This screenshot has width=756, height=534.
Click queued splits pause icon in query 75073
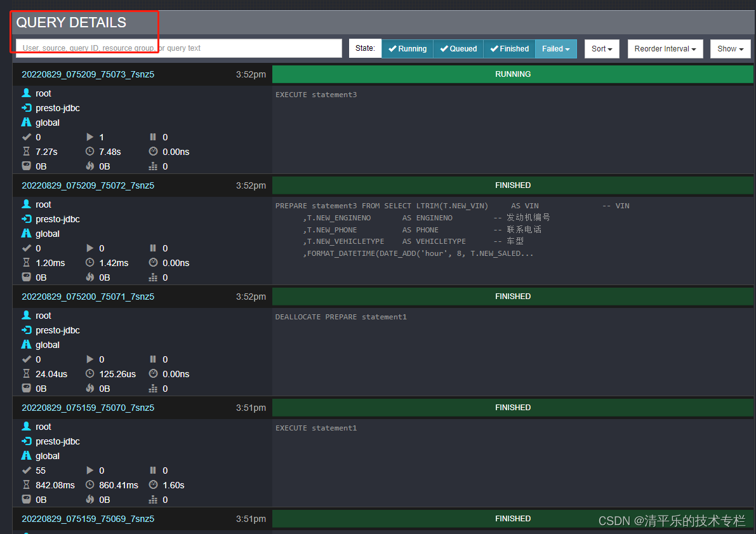tap(153, 137)
